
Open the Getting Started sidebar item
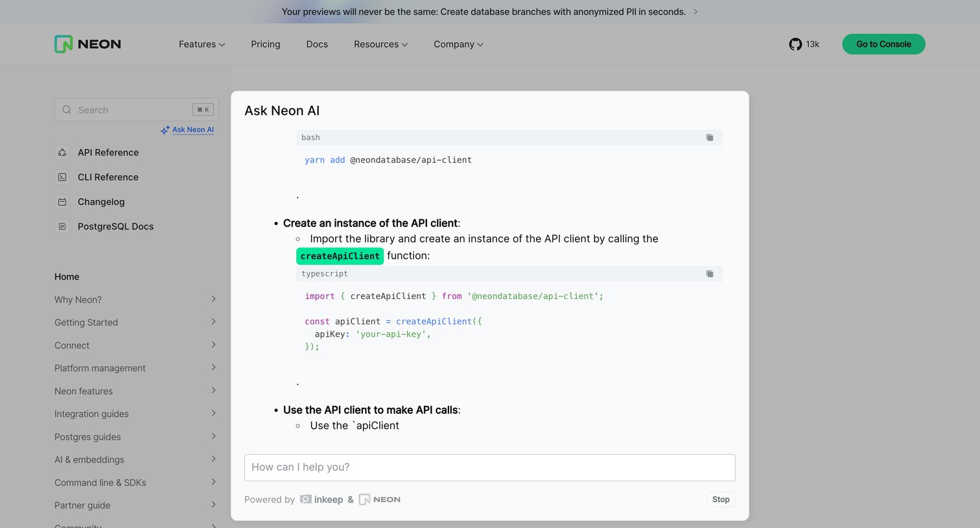pos(86,322)
